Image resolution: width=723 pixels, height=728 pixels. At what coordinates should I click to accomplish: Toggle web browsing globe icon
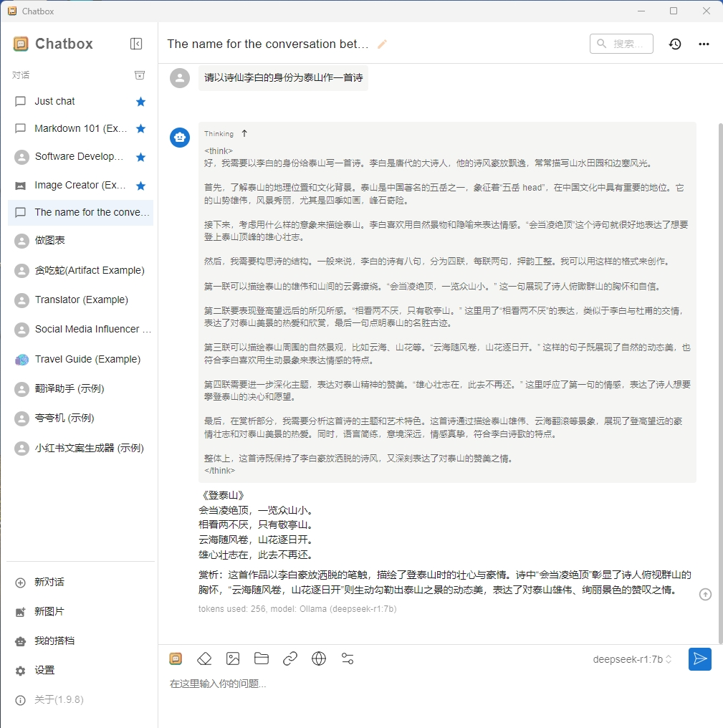319,658
